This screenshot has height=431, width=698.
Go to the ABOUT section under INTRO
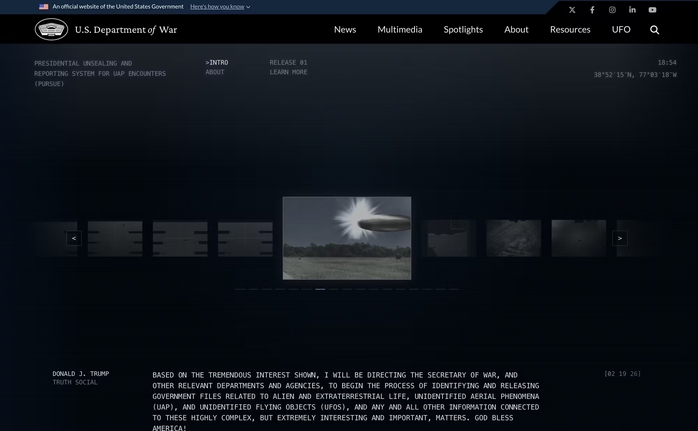pyautogui.click(x=215, y=72)
